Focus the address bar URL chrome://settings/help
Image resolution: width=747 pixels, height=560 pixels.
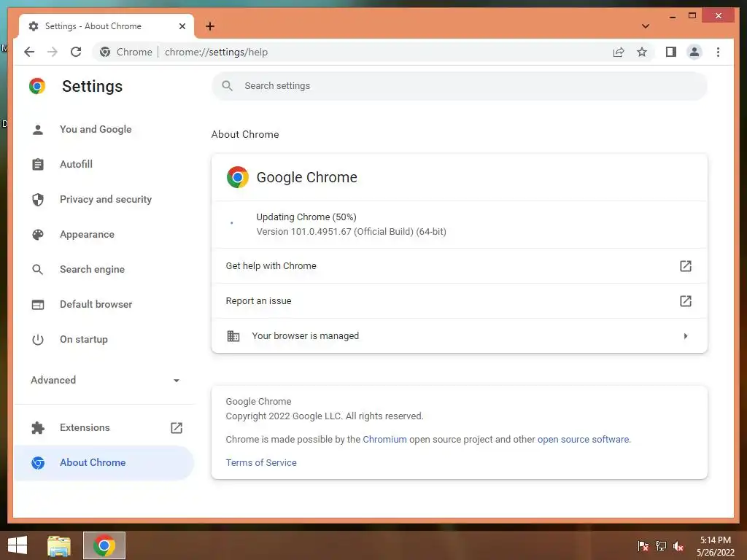[216, 52]
